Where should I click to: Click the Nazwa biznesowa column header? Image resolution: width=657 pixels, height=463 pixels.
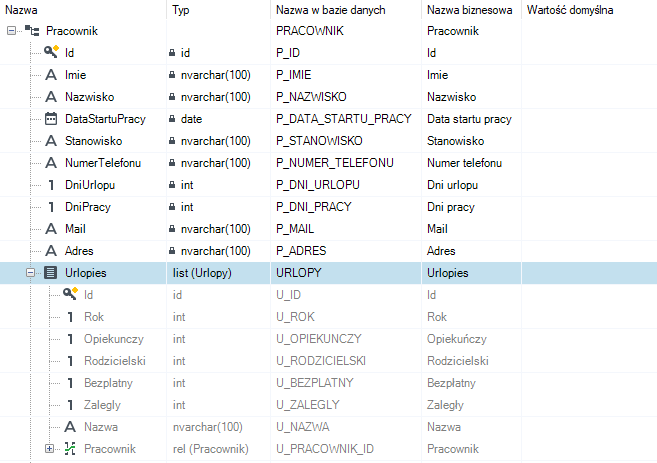[x=471, y=10]
